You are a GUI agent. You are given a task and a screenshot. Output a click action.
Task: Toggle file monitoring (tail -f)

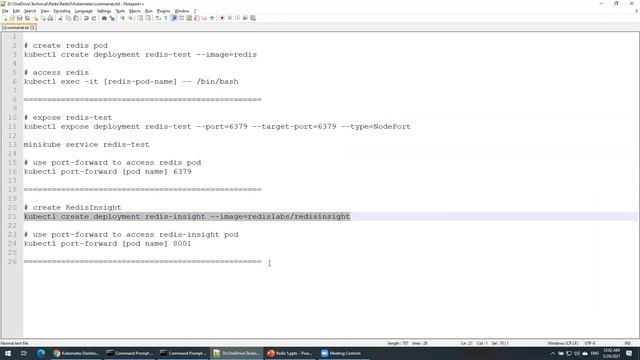tap(212, 18)
